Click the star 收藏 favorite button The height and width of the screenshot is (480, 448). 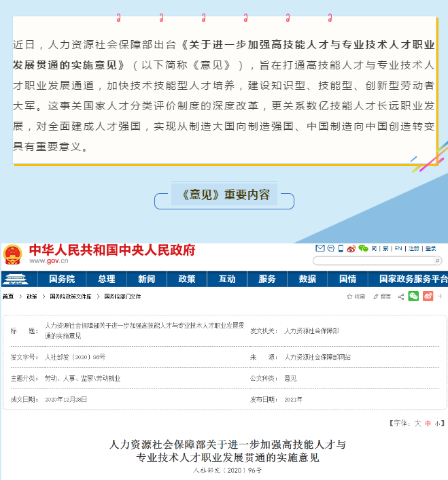(x=356, y=296)
